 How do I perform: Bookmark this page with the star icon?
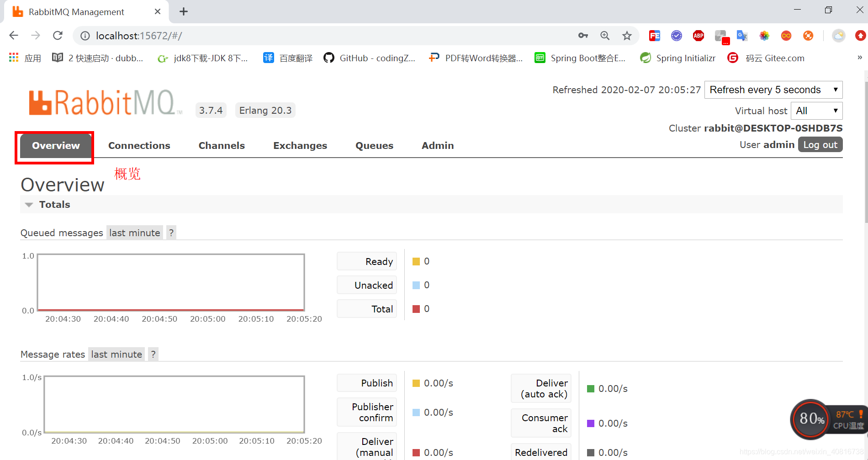627,36
